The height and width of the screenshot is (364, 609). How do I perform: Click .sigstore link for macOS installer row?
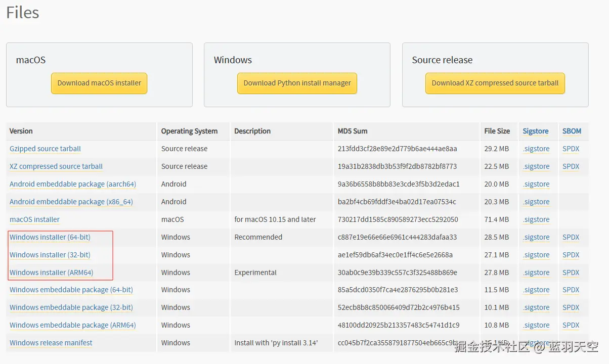tap(536, 219)
